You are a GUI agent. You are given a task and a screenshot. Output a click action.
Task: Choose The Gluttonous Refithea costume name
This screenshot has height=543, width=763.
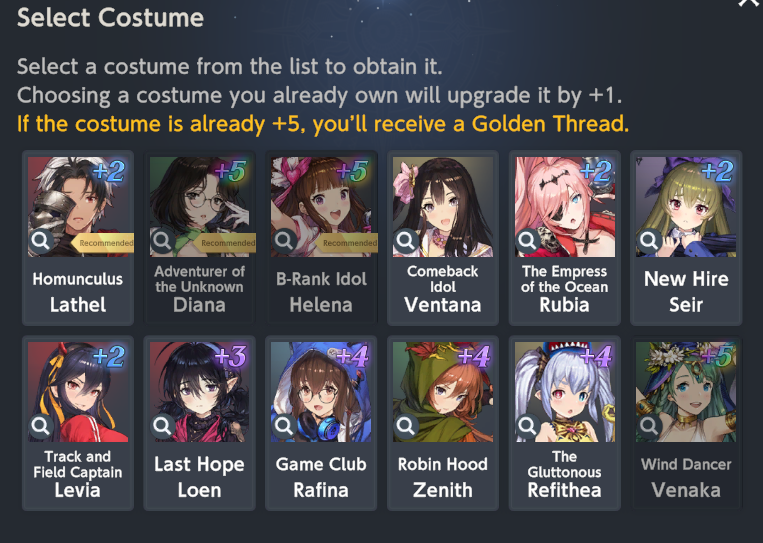pos(564,474)
